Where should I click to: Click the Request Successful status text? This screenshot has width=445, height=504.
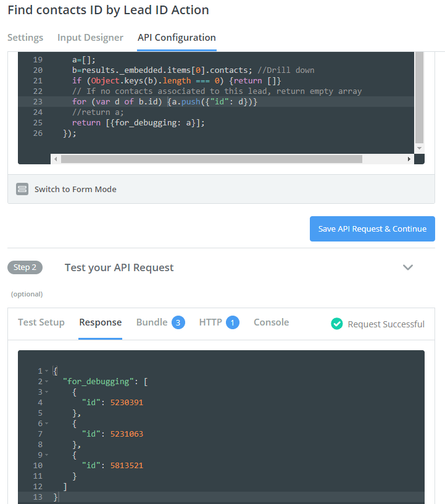[386, 324]
